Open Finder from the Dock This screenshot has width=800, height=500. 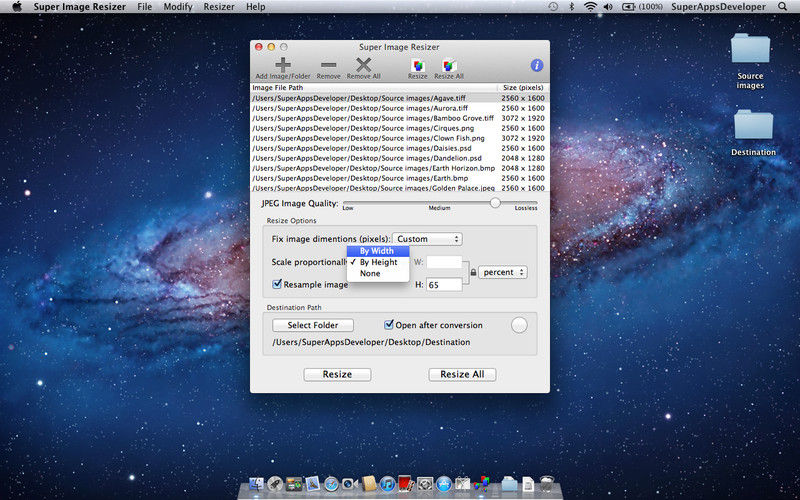[256, 484]
